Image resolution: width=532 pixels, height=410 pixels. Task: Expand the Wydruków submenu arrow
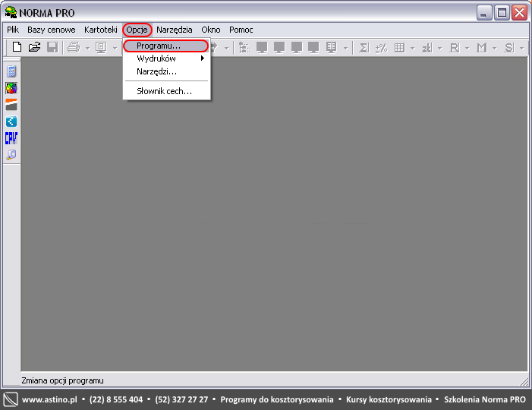[x=203, y=58]
